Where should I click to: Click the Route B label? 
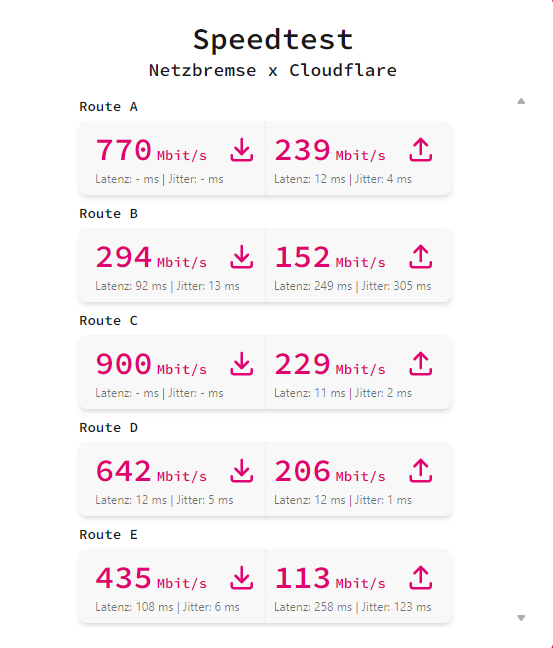pos(109,214)
